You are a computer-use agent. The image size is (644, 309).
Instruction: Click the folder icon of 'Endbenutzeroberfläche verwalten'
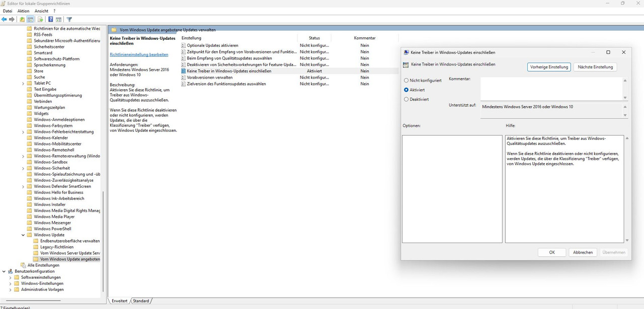(36, 241)
